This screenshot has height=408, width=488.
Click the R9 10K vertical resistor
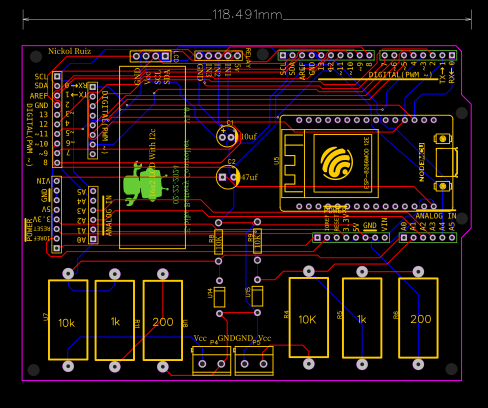point(257,241)
